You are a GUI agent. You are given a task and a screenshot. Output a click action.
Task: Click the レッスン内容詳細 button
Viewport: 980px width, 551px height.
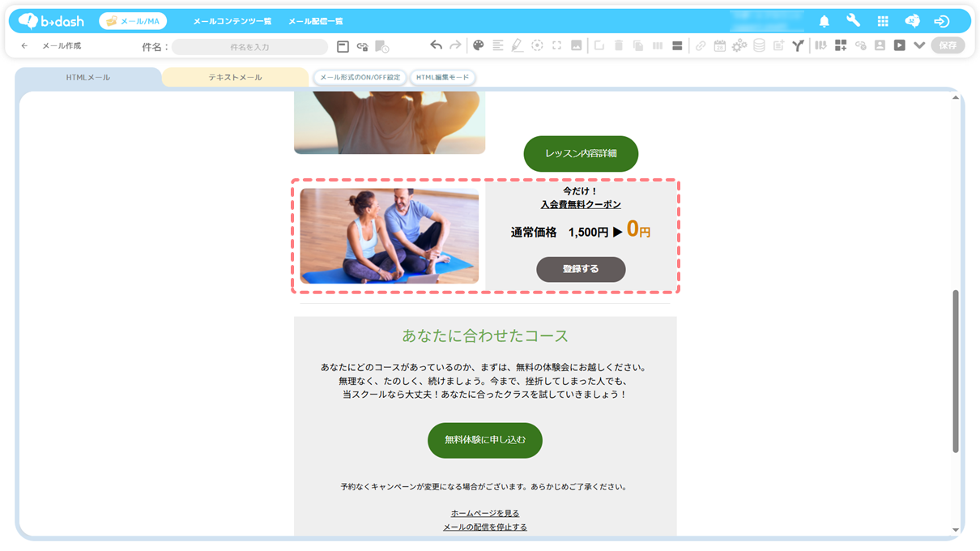pyautogui.click(x=581, y=153)
